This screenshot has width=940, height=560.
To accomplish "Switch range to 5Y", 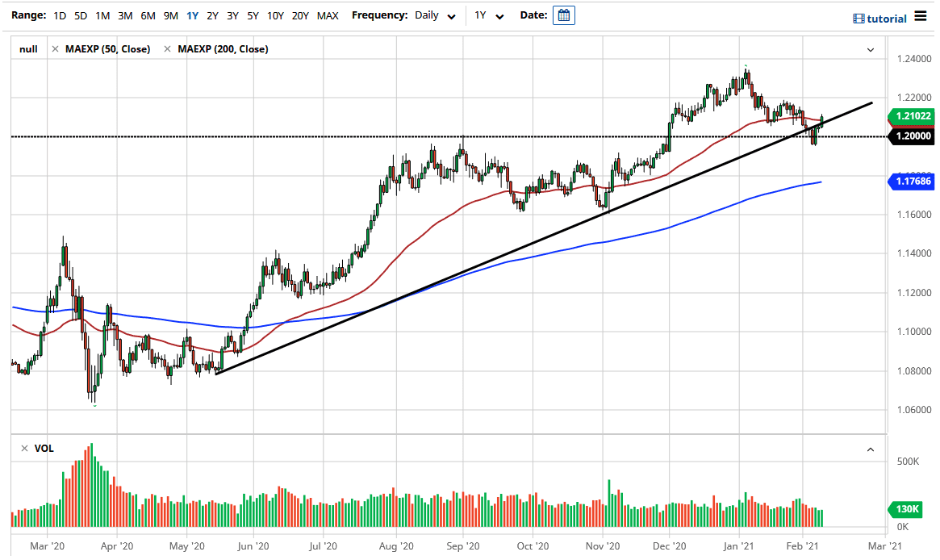I will [253, 15].
